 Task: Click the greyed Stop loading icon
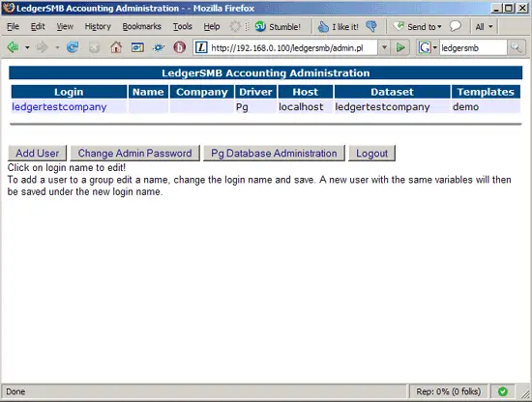pos(94,47)
